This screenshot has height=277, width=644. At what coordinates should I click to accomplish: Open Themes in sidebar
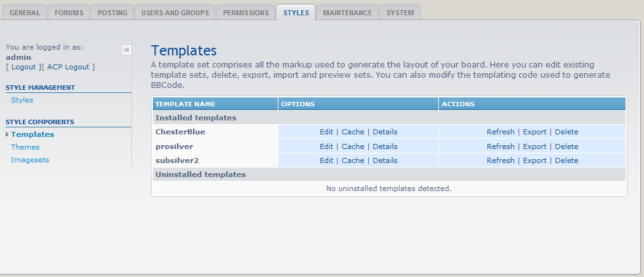tap(25, 147)
